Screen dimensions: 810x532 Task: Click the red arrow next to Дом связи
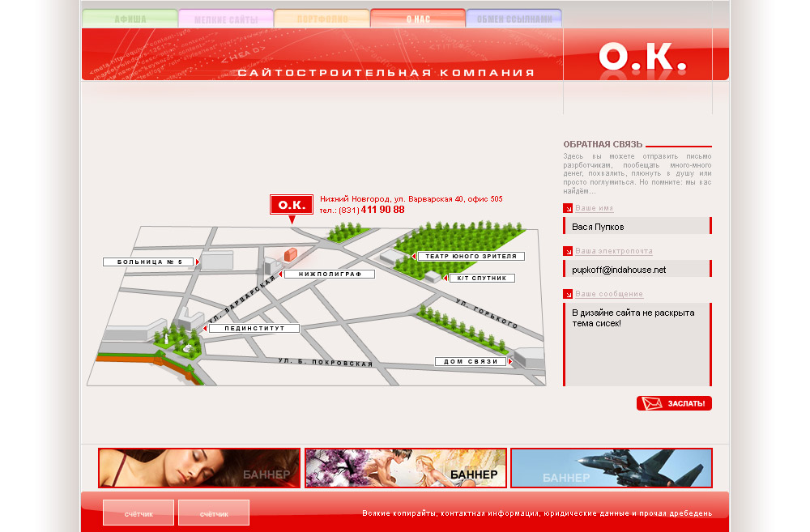510,362
